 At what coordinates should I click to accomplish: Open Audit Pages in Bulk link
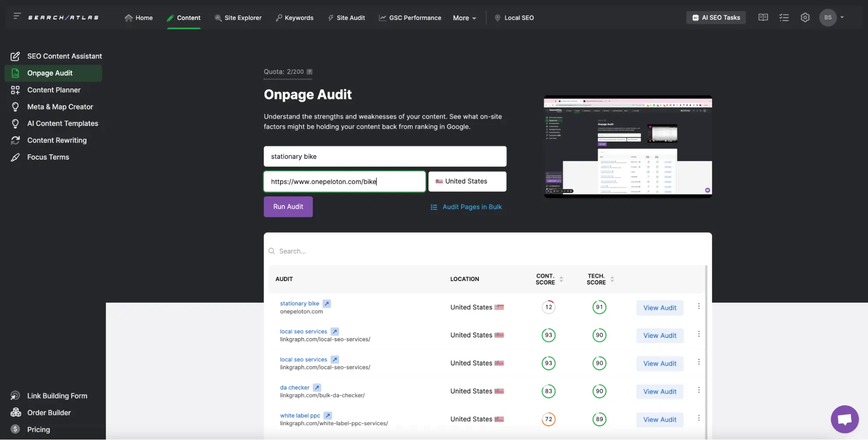[x=466, y=207]
